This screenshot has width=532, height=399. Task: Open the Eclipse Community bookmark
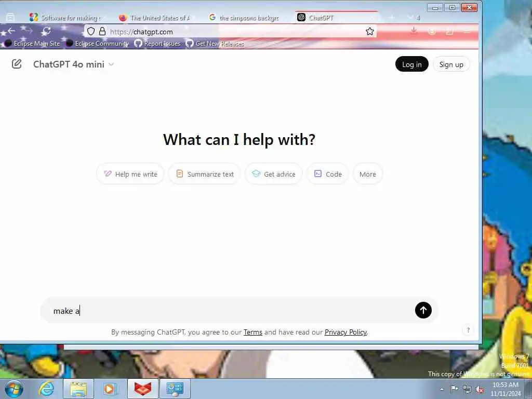(97, 44)
